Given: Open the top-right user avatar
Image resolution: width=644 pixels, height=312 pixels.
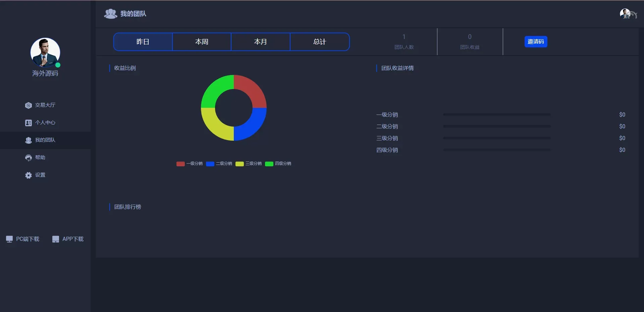Looking at the screenshot, I should tap(625, 14).
